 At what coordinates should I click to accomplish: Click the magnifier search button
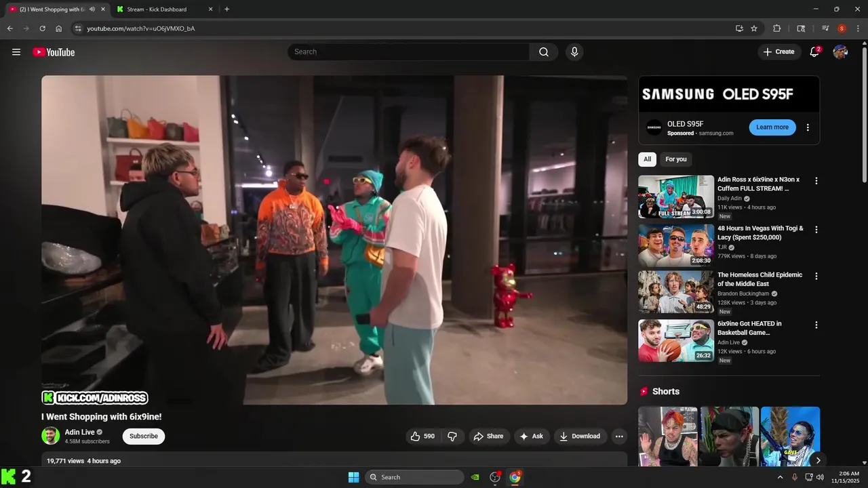pos(544,52)
